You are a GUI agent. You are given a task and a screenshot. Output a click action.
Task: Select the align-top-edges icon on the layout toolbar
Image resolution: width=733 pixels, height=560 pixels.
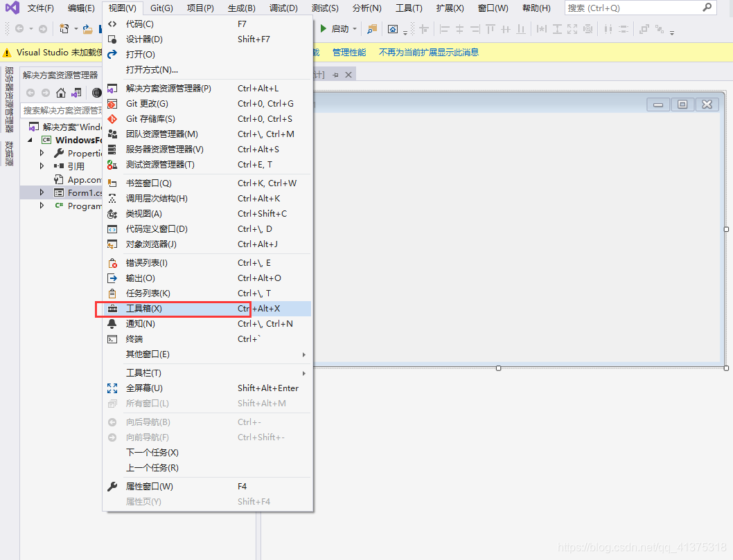[x=491, y=29]
